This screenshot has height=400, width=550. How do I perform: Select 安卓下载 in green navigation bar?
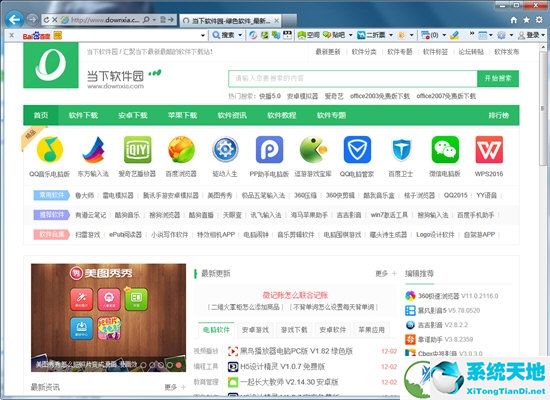pos(133,115)
